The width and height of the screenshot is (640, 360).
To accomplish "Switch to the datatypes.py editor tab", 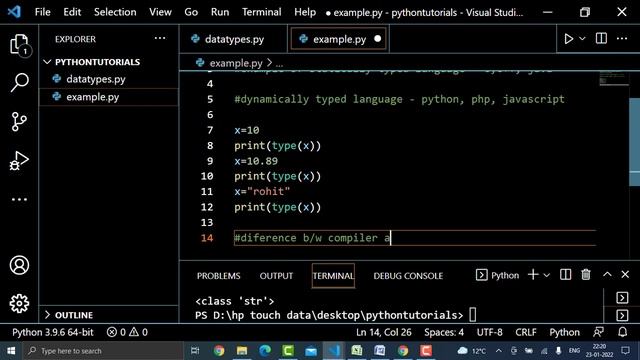I will (233, 39).
